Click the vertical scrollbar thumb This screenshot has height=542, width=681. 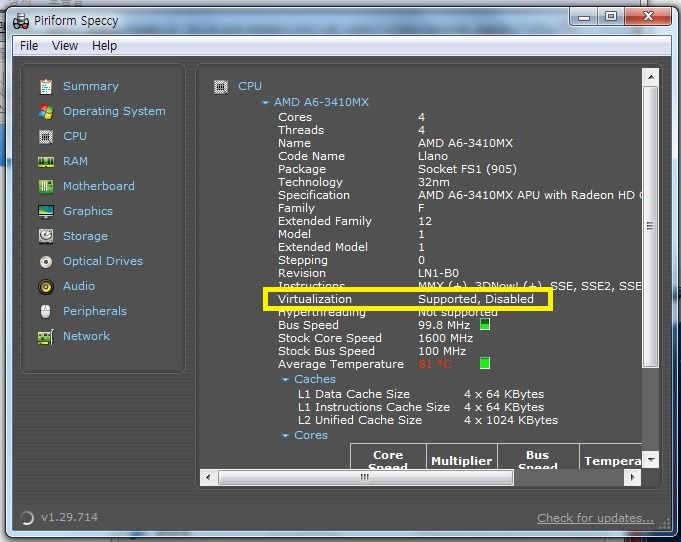click(651, 227)
